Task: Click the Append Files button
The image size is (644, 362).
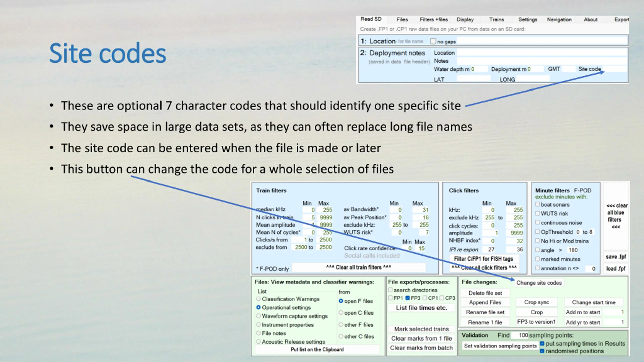Action: click(485, 302)
